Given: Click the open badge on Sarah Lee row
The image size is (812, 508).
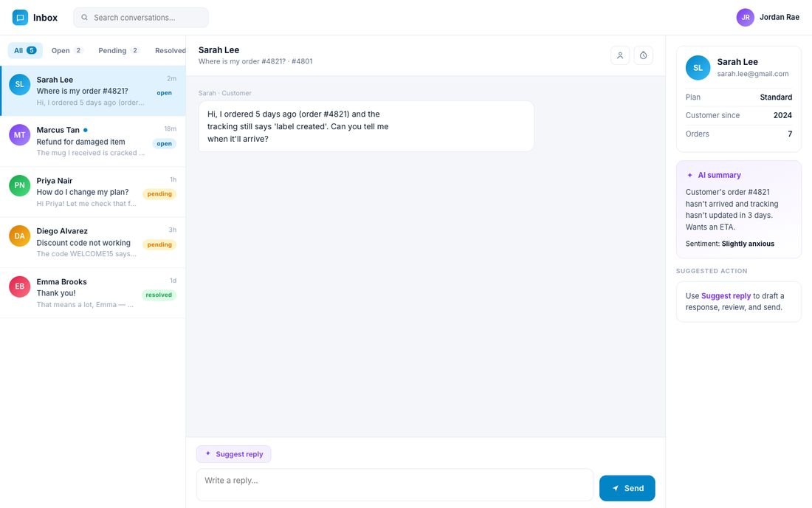Looking at the screenshot, I should 164,93.
